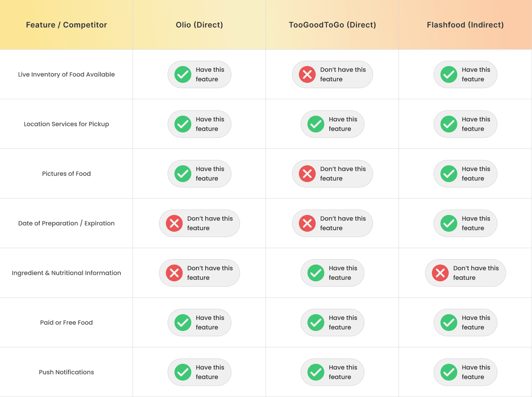Click Flashfood's red cross in Ingredient & Nutritional row

pos(440,273)
